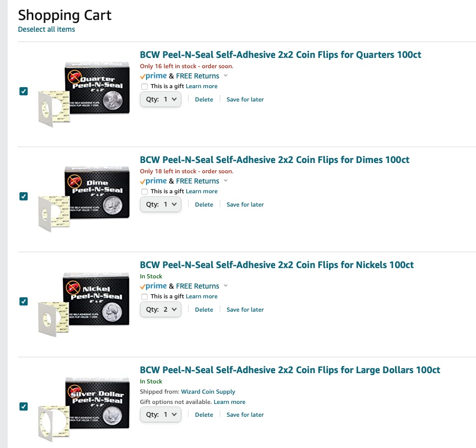Open the Wizard Coin Supply seller link
This screenshot has width=476, height=448.
click(208, 392)
